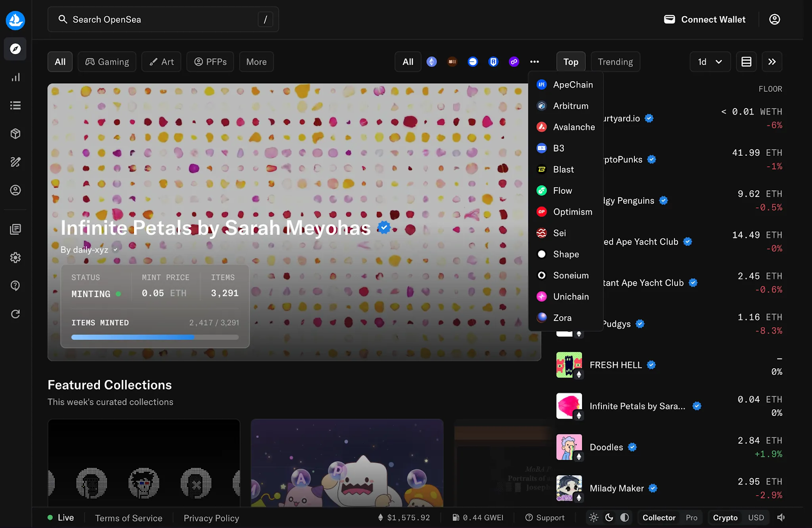Open the More categories dropdown
812x528 pixels.
256,62
